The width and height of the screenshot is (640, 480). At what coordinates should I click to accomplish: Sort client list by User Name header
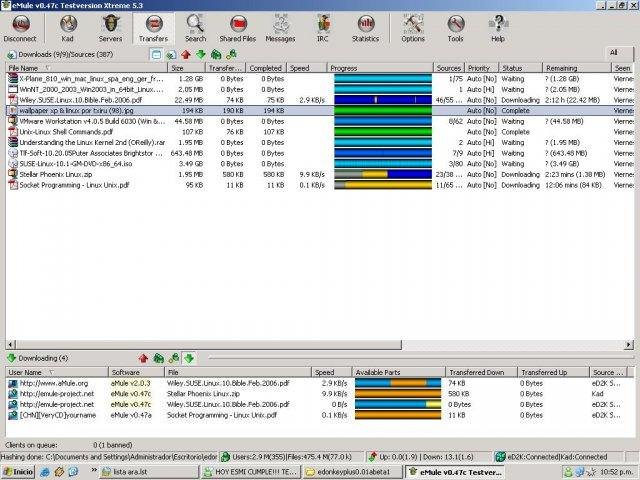tap(57, 372)
